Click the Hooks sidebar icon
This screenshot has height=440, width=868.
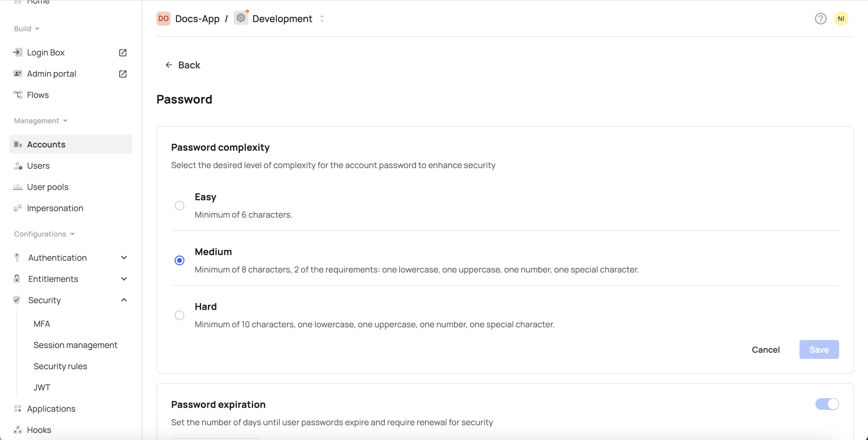pyautogui.click(x=17, y=430)
